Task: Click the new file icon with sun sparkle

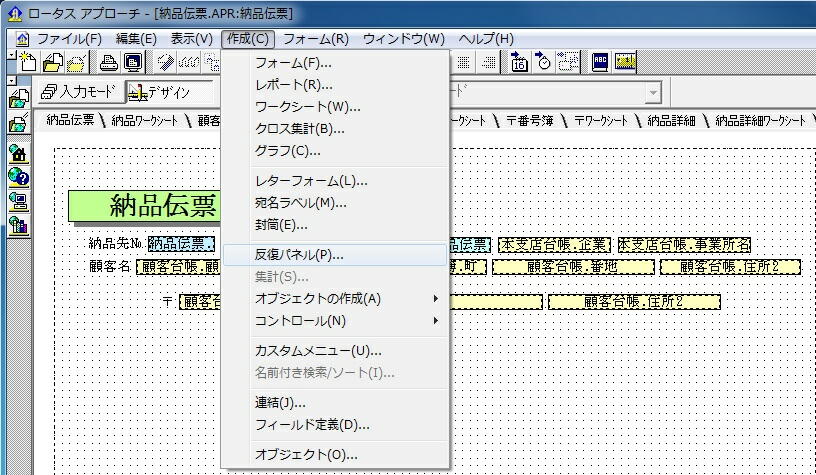Action: (x=28, y=62)
